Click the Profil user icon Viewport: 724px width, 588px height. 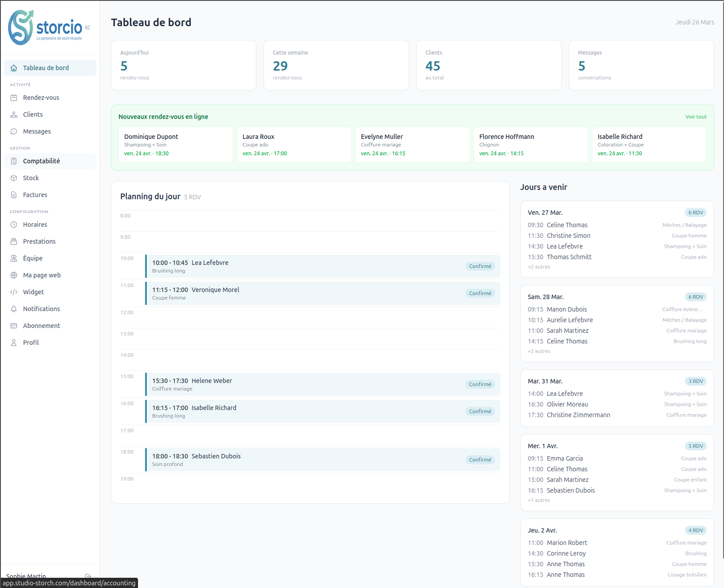click(14, 343)
